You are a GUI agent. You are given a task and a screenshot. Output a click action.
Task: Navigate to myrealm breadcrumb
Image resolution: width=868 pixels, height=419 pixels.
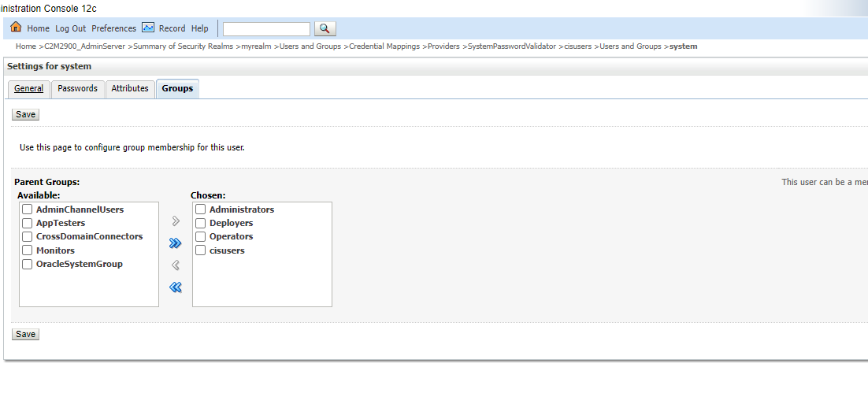point(256,46)
